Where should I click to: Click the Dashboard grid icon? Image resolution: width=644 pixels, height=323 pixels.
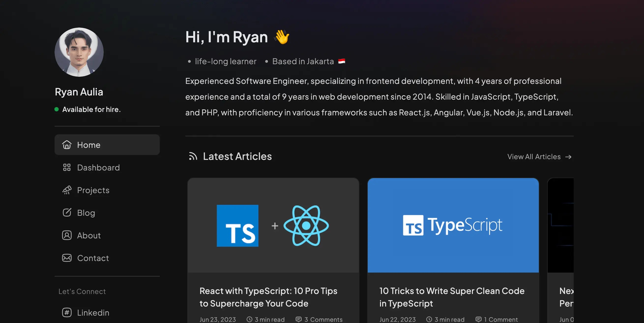[67, 167]
